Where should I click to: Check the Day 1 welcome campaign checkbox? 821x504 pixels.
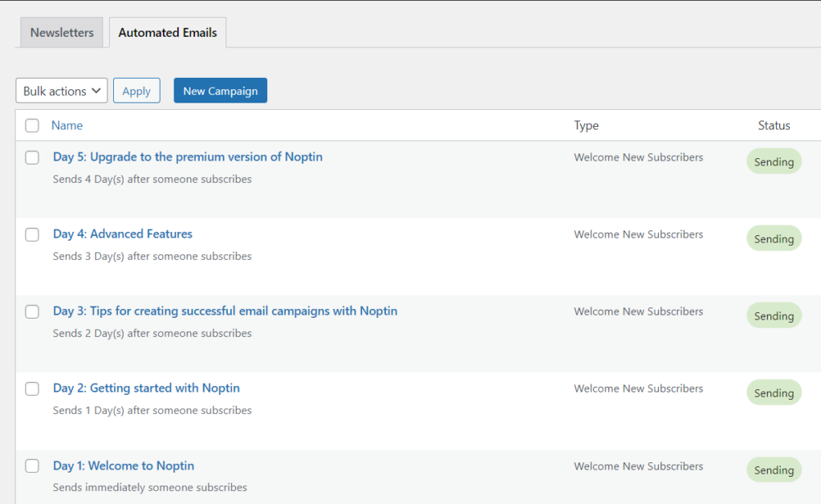tap(31, 465)
